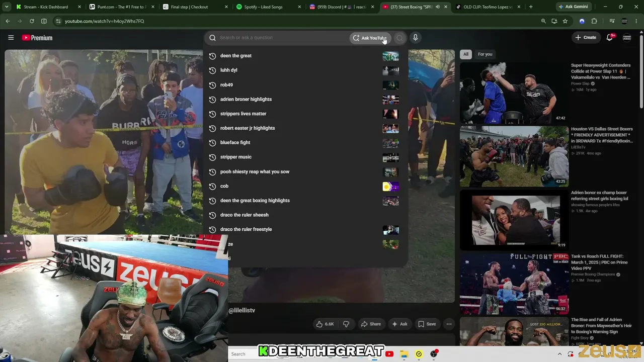Open the Chrome three-dot menu

pos(636,21)
